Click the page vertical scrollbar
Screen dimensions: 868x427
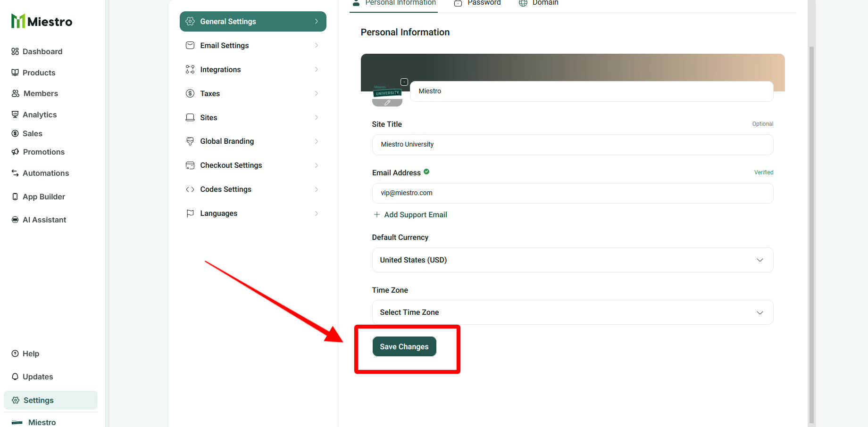point(811,235)
